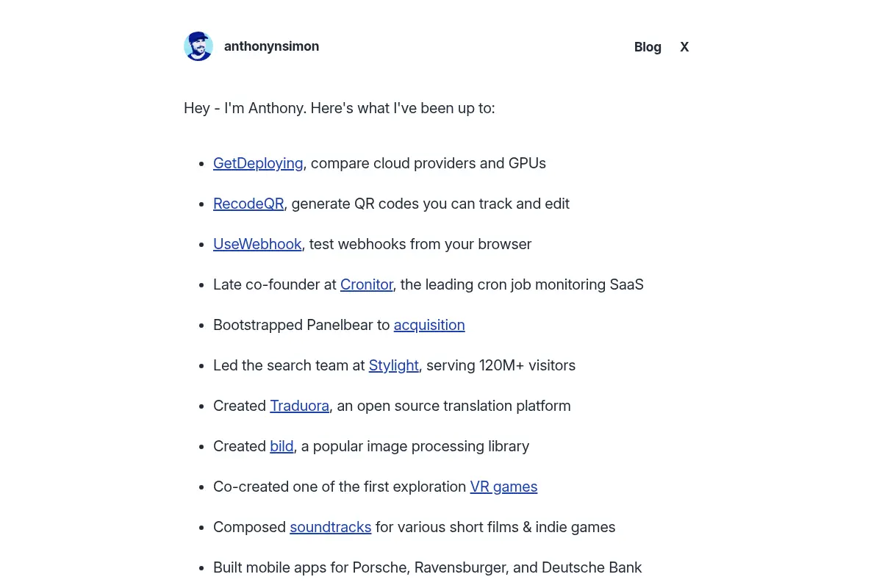This screenshot has height=588, width=882.
Task: Open the Blog navigation item
Action: (x=648, y=47)
